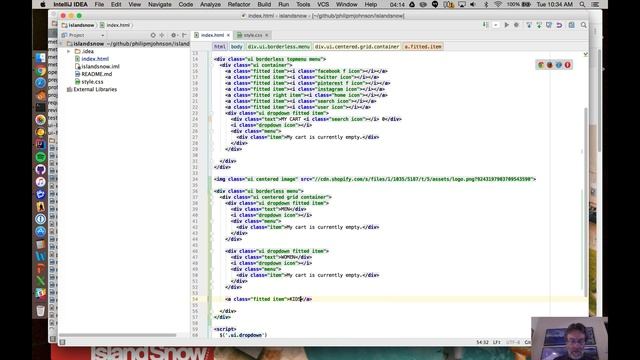640x360 pixels.
Task: Click index.html in navigation bar
Action: pos(115,25)
